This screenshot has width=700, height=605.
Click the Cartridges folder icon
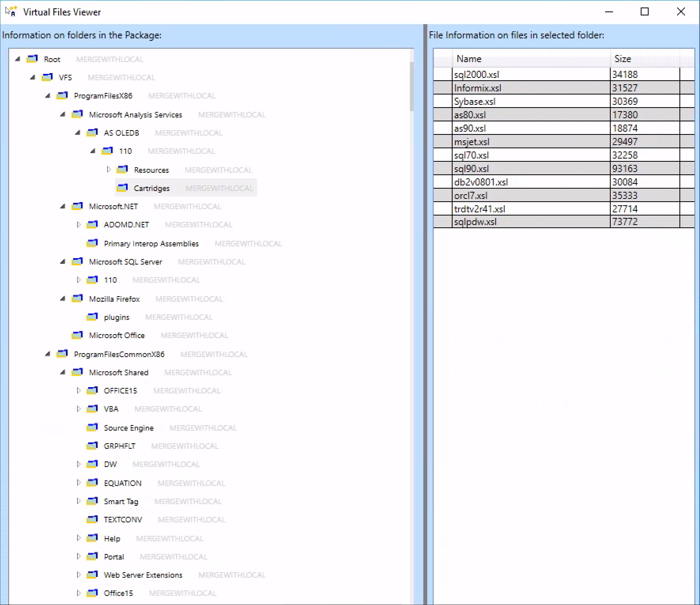(122, 188)
